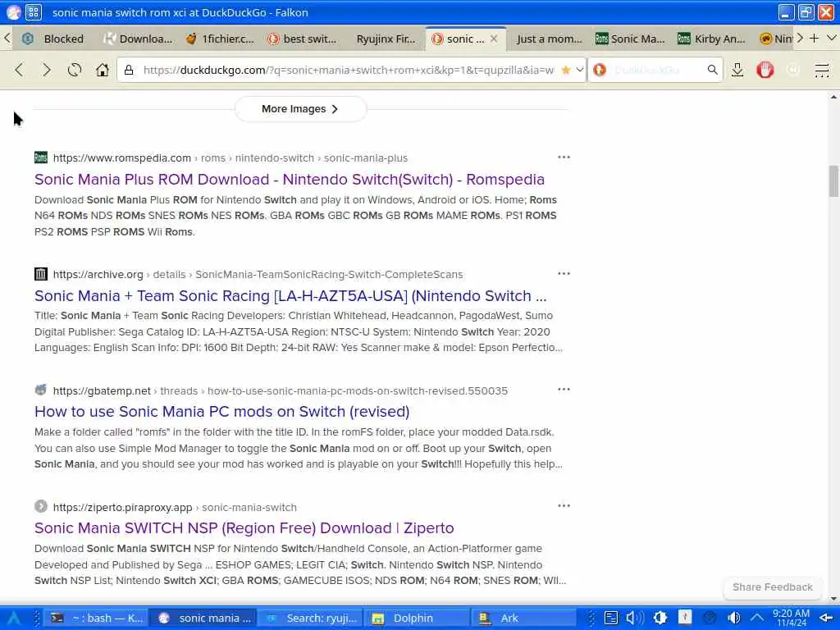Switch to the bash Konsole taskbar entry
840x630 pixels.
pos(97,619)
